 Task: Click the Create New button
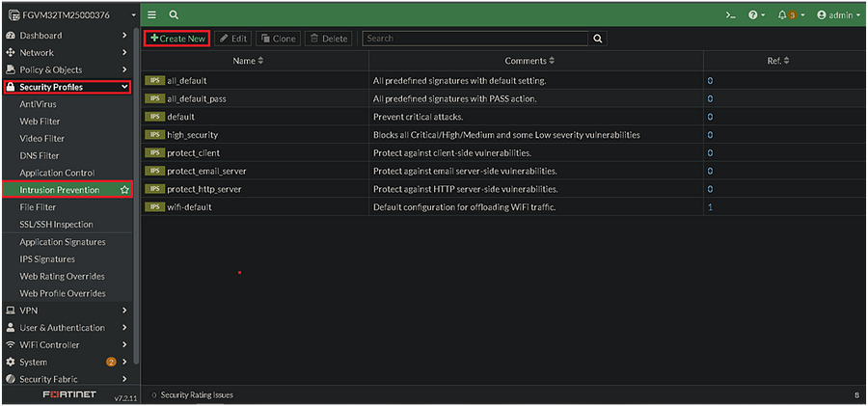pyautogui.click(x=177, y=39)
